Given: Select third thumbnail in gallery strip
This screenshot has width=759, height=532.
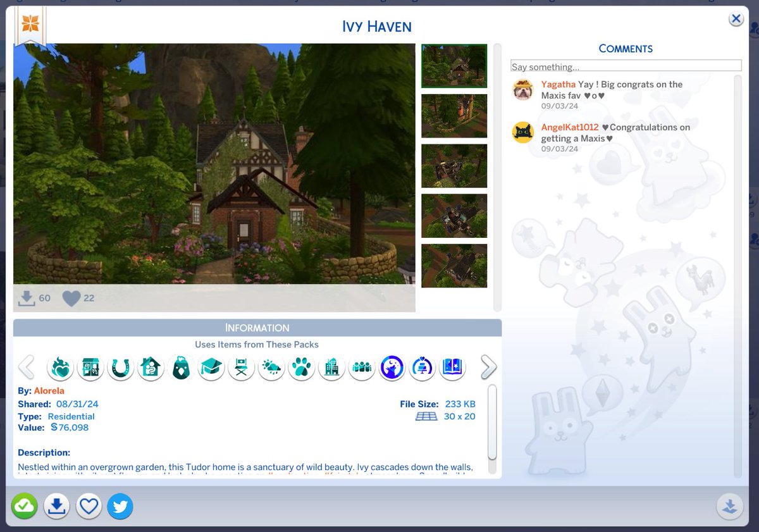Looking at the screenshot, I should coord(454,166).
